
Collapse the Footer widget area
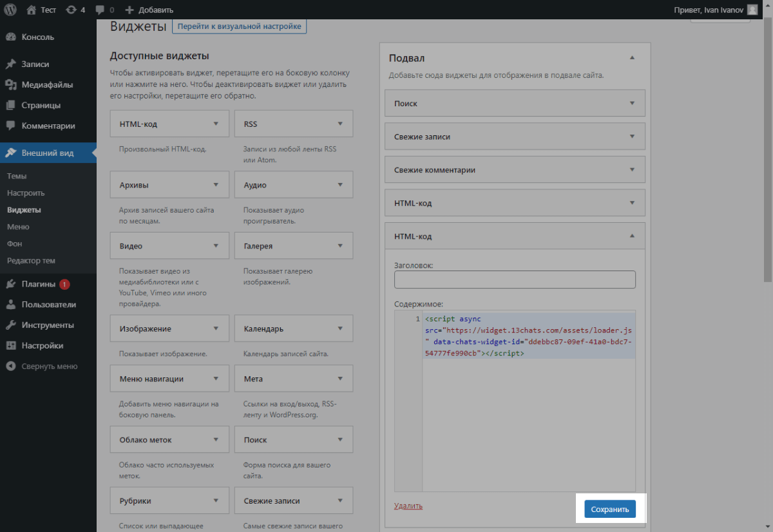pos(632,58)
